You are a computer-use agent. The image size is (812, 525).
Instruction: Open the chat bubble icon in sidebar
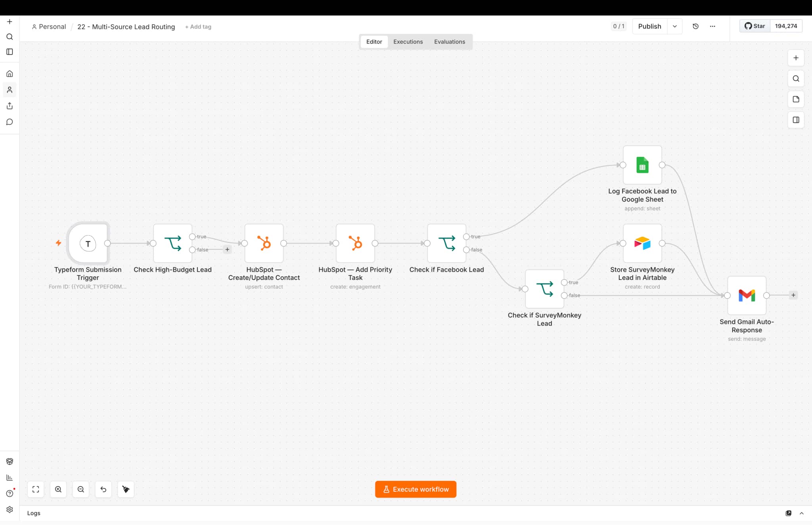tap(10, 122)
